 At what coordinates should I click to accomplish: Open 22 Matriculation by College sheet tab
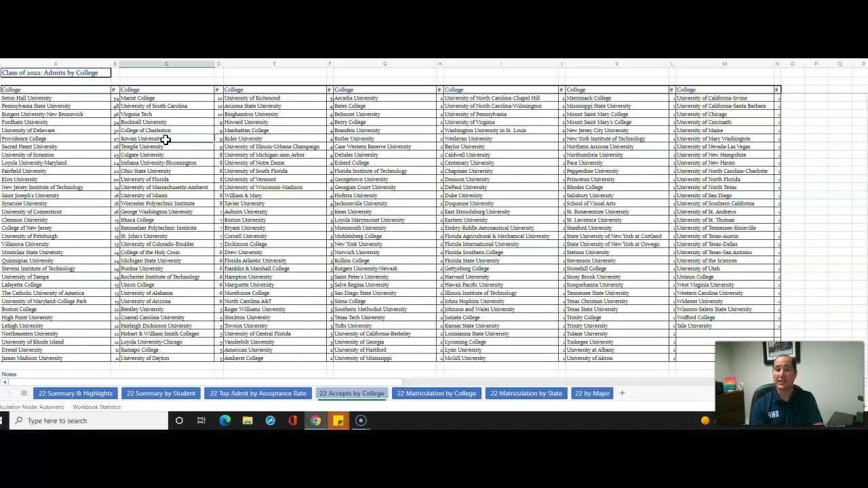pos(436,393)
